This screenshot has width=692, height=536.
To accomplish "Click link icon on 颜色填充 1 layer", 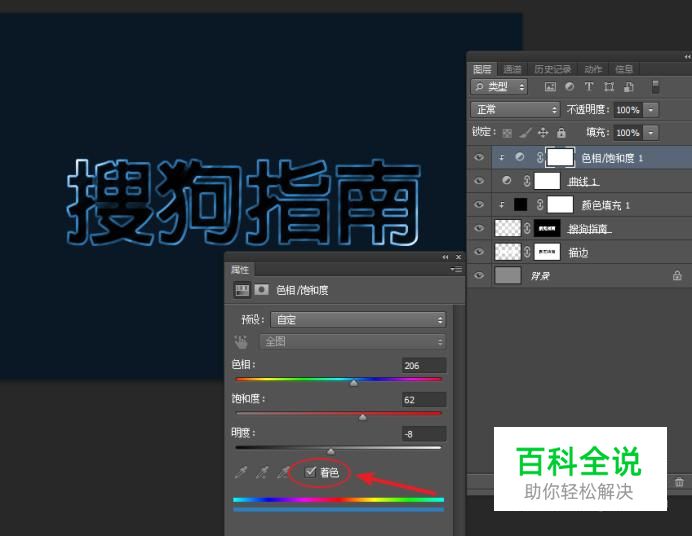I will (x=540, y=205).
